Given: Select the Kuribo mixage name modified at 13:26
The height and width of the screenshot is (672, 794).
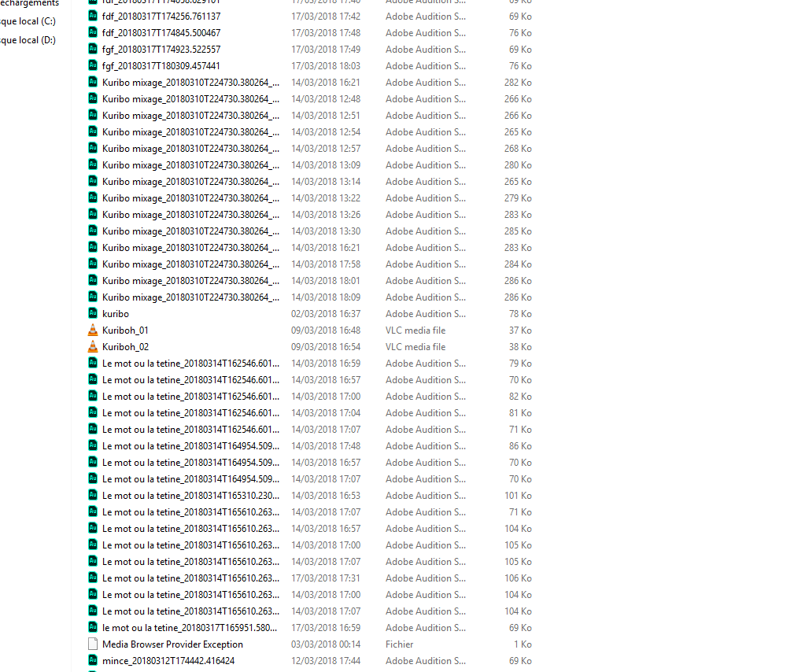Looking at the screenshot, I should click(x=190, y=215).
